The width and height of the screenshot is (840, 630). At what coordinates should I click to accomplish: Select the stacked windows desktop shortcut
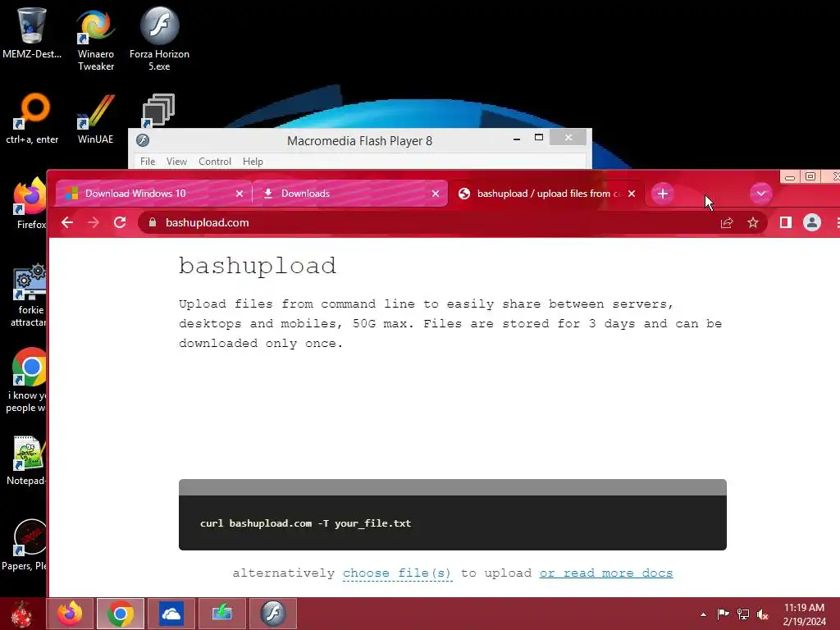click(x=157, y=111)
